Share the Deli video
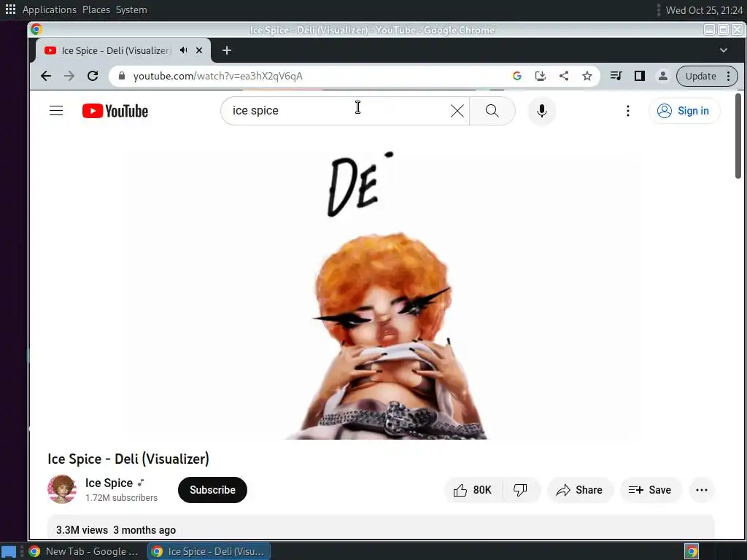Image resolution: width=747 pixels, height=560 pixels. 580,490
